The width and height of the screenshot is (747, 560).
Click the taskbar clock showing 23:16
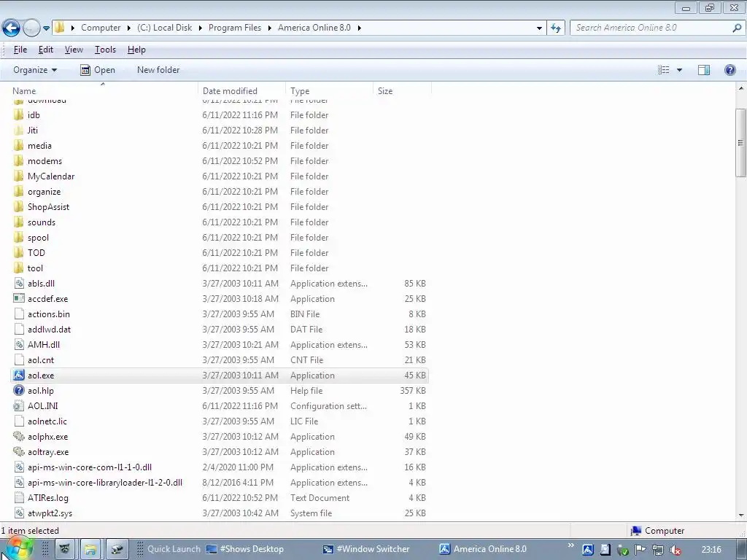(711, 550)
